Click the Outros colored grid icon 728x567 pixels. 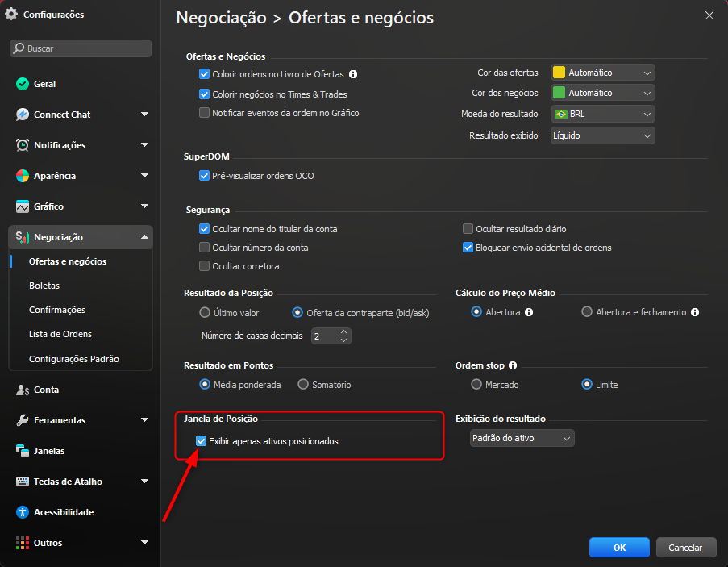[x=23, y=543]
